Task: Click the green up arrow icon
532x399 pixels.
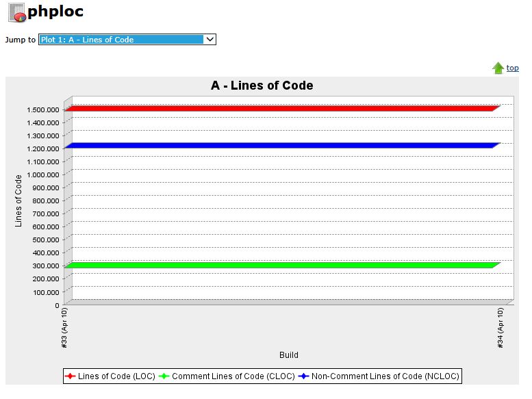Action: (498, 68)
